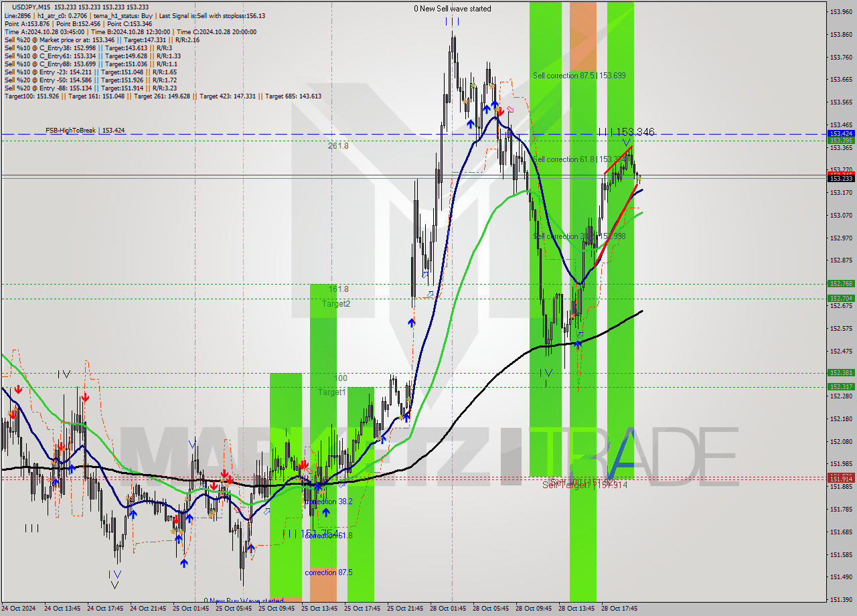
Task: Click the '161.8' Fibonacci level label
Action: (338, 289)
